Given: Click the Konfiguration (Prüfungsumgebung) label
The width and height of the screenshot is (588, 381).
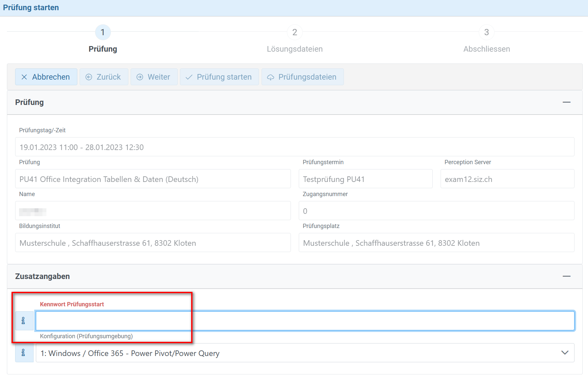Looking at the screenshot, I should (86, 336).
